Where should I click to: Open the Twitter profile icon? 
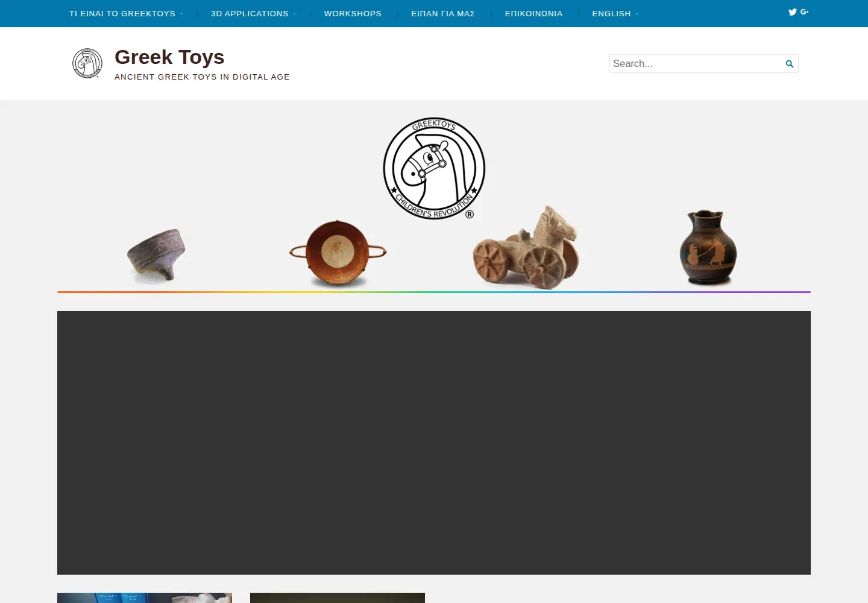(x=792, y=12)
